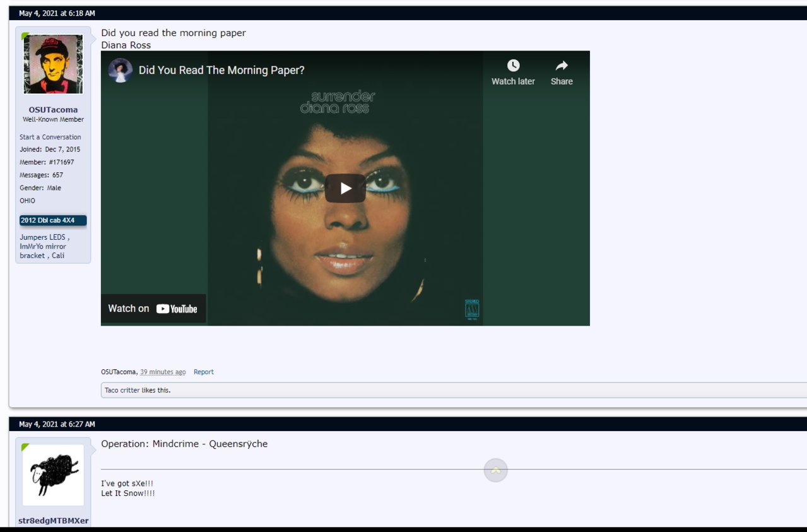807x532 pixels.
Task: Open OSUTacoma's profile avatar
Action: (53, 64)
